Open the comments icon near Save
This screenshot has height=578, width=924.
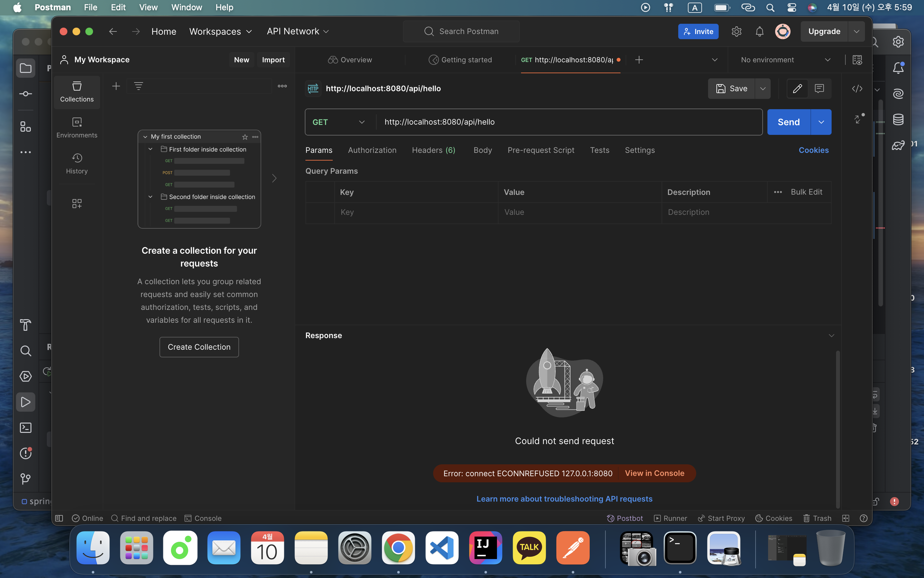pyautogui.click(x=819, y=89)
